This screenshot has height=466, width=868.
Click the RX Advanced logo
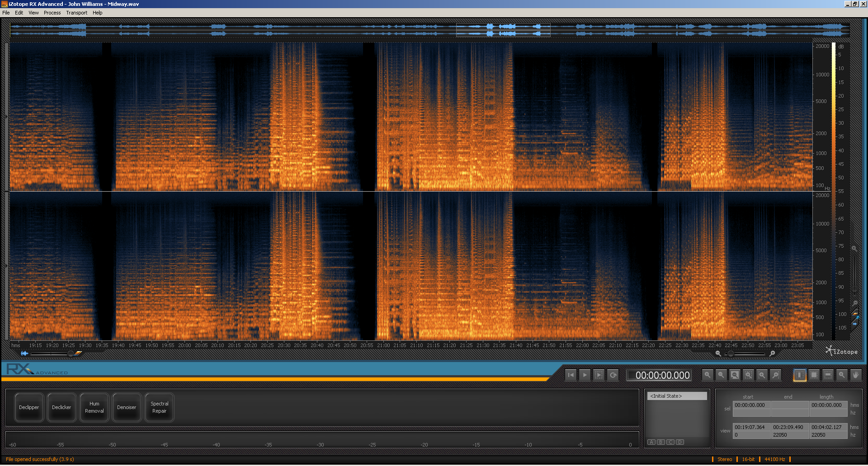37,369
